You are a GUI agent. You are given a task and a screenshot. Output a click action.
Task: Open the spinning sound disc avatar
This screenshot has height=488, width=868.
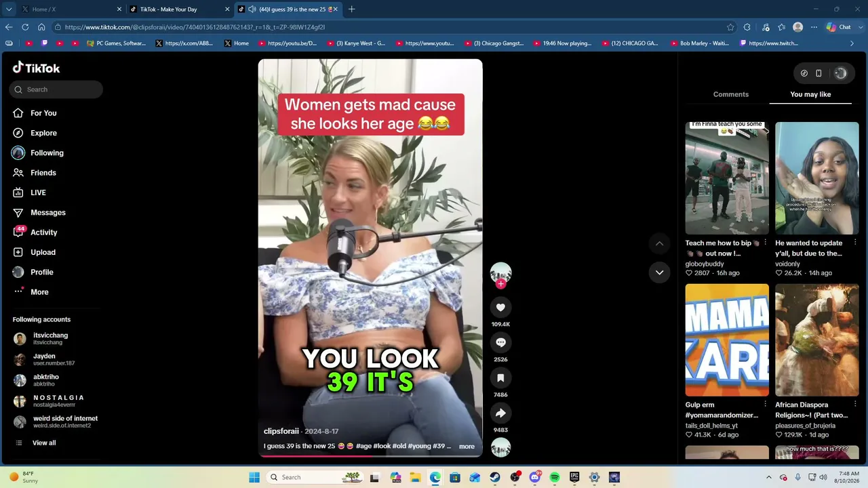(x=500, y=447)
